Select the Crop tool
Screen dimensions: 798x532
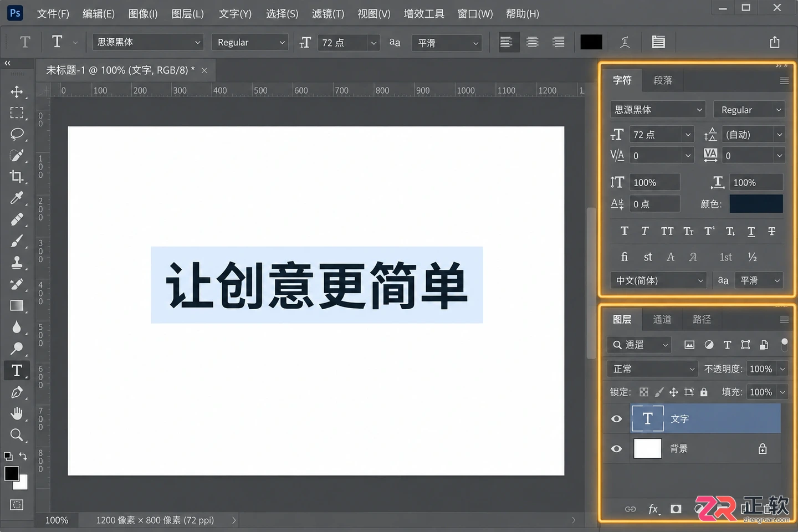coord(17,177)
